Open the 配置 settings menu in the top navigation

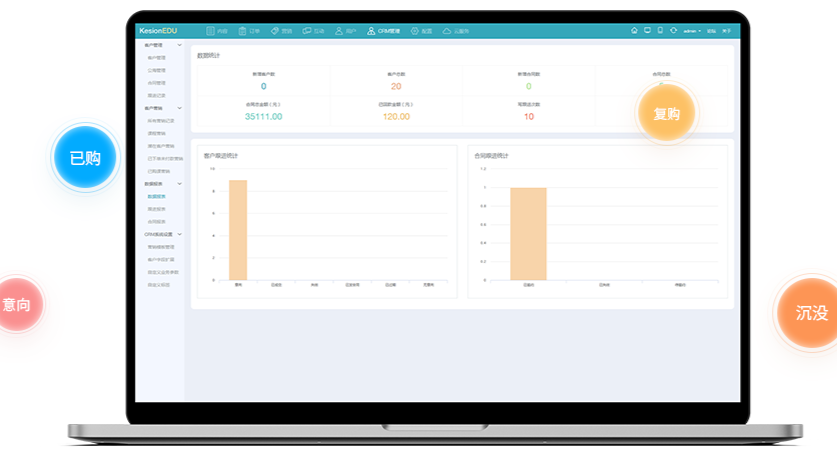421,31
